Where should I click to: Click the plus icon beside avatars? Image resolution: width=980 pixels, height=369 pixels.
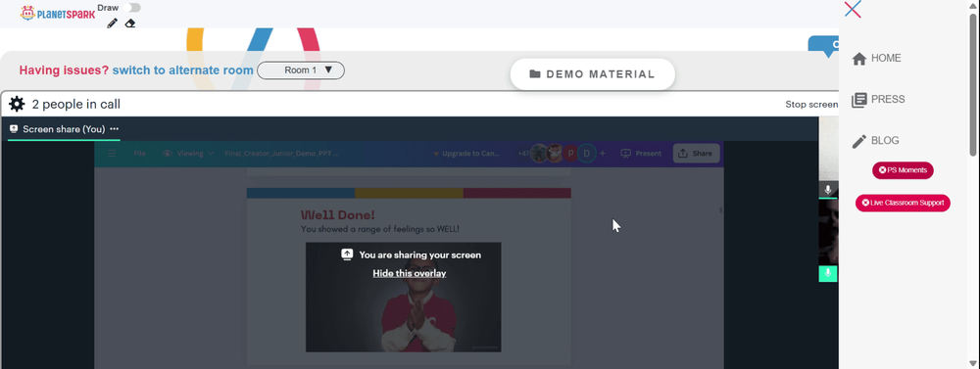pyautogui.click(x=603, y=154)
